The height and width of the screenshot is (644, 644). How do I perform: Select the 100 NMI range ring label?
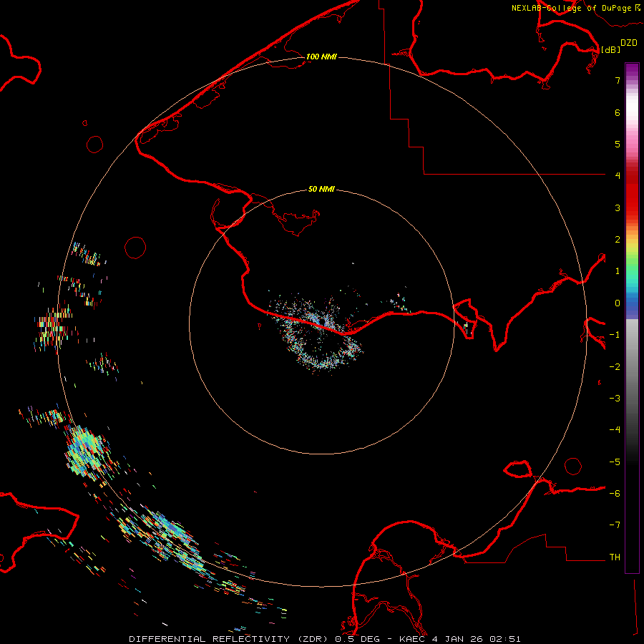coord(321,57)
